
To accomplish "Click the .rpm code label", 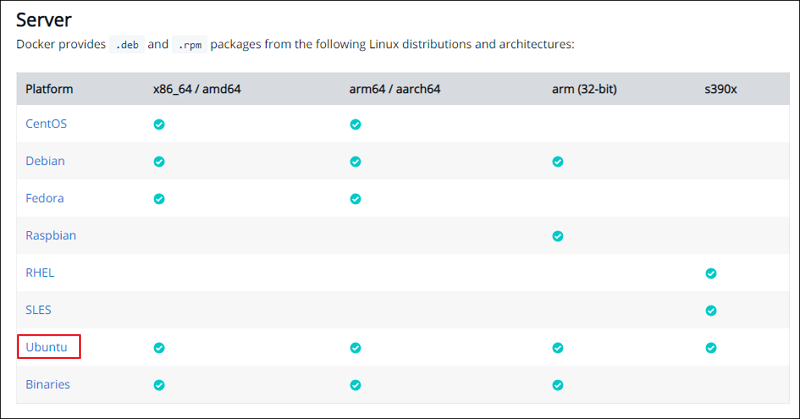I will (x=190, y=45).
